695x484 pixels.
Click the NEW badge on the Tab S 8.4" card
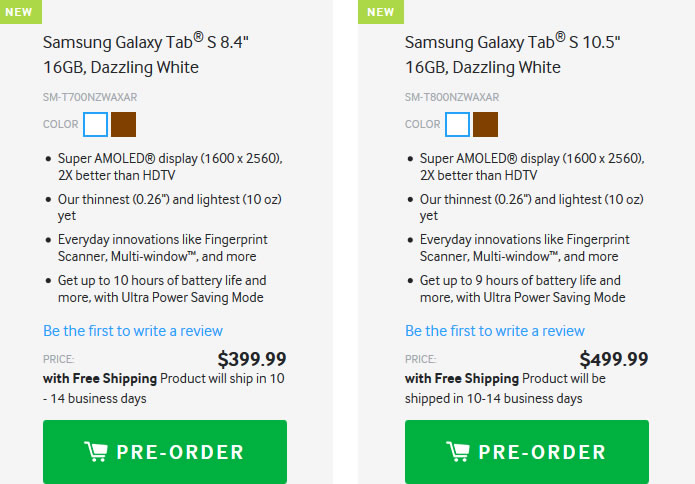coord(21,12)
